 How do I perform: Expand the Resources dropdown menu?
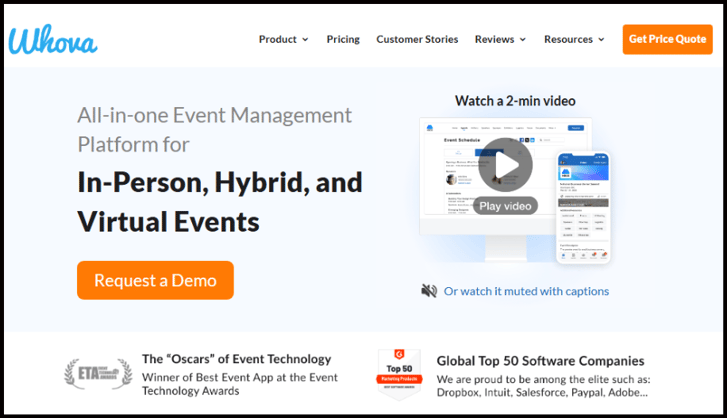click(x=574, y=39)
